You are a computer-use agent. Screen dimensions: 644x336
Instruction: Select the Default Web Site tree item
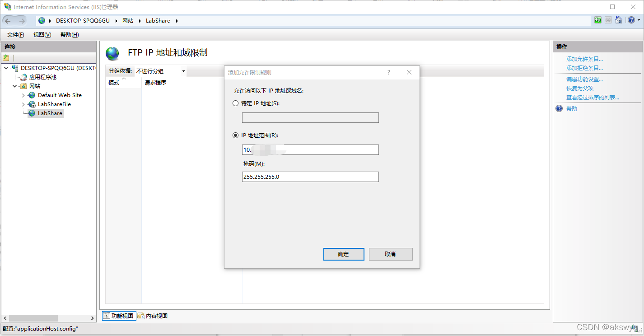point(60,95)
